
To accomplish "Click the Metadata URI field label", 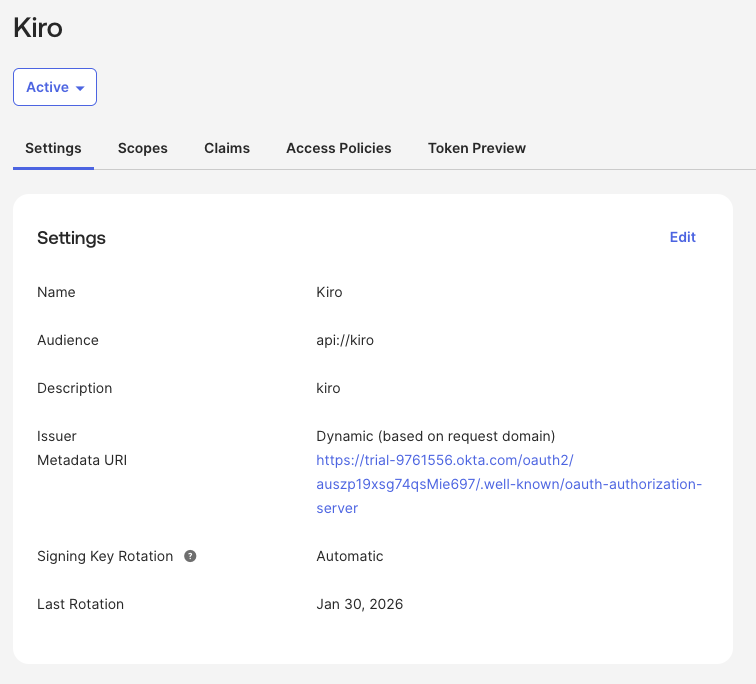I will (x=82, y=460).
